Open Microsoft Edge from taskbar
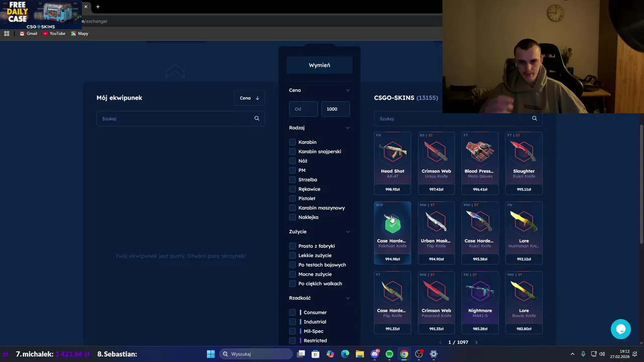 (345, 354)
